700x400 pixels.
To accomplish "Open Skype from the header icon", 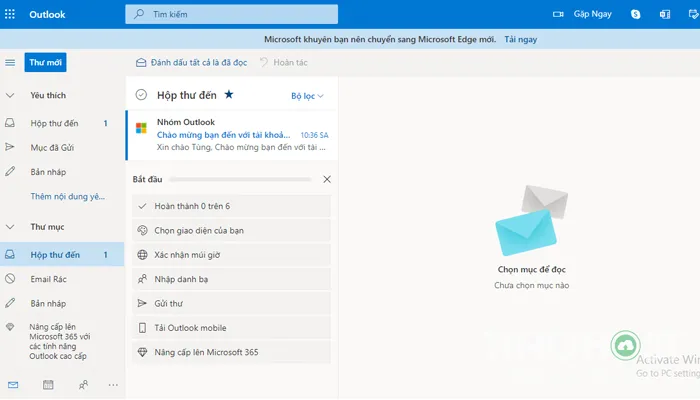I will click(x=636, y=14).
